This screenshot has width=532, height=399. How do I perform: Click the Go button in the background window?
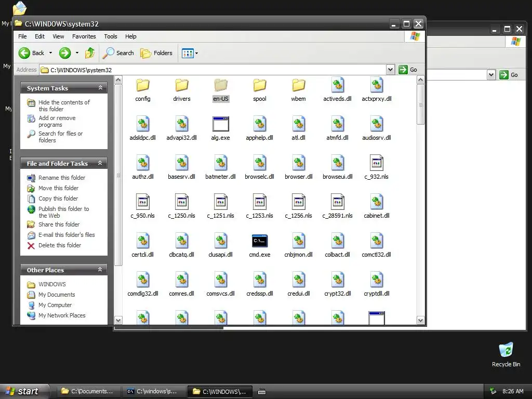point(509,75)
